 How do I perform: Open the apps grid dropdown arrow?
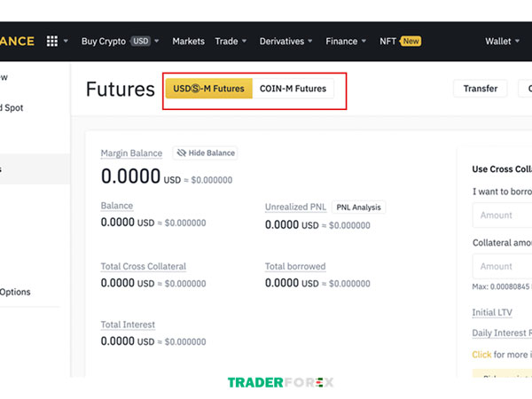pos(67,42)
